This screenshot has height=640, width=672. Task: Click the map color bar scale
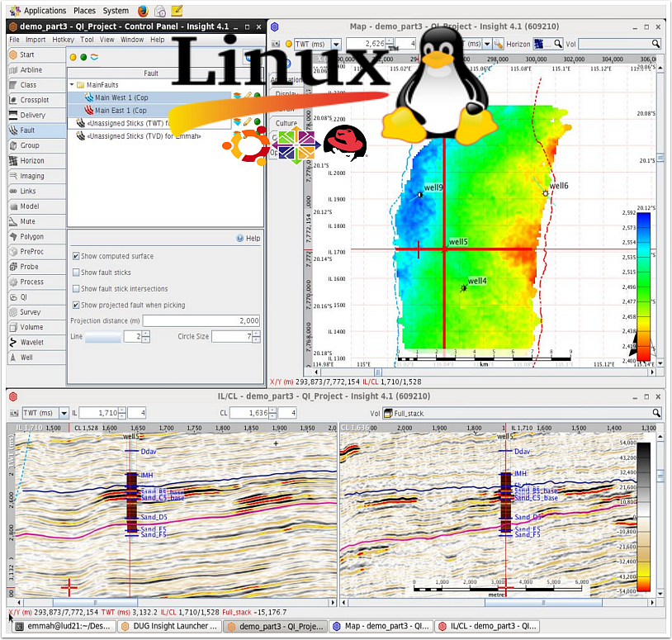(643, 287)
